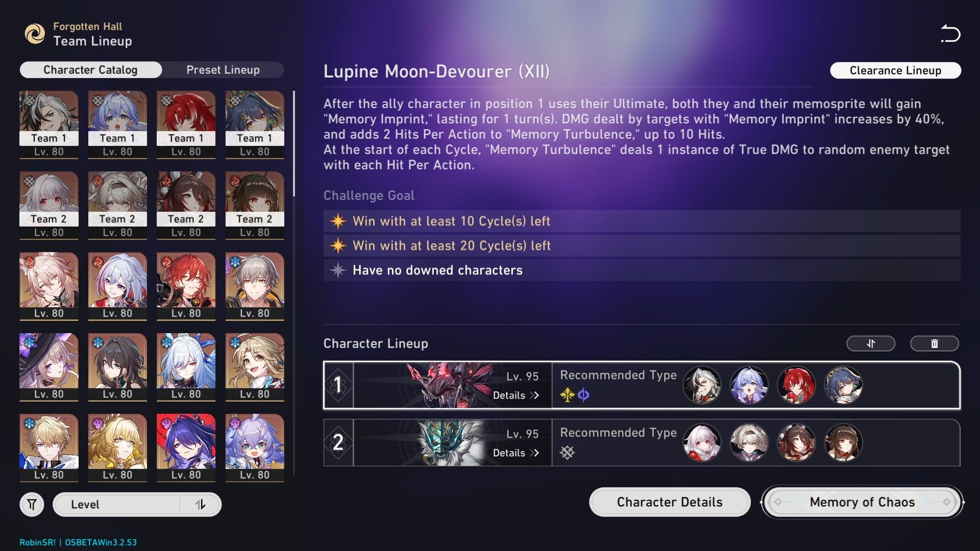
Task: Select the gray-haired Lv. 80 Trailblazer portrait
Action: 255,286
